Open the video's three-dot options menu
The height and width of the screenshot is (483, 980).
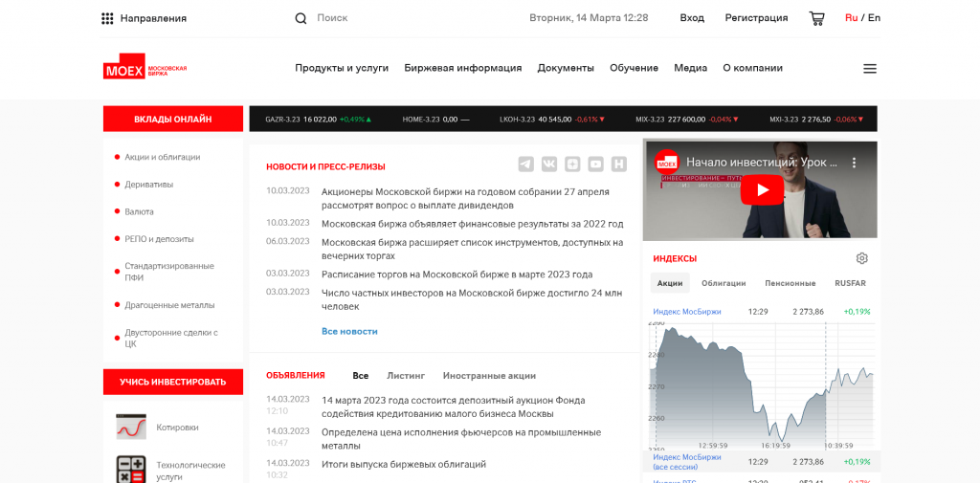(854, 163)
